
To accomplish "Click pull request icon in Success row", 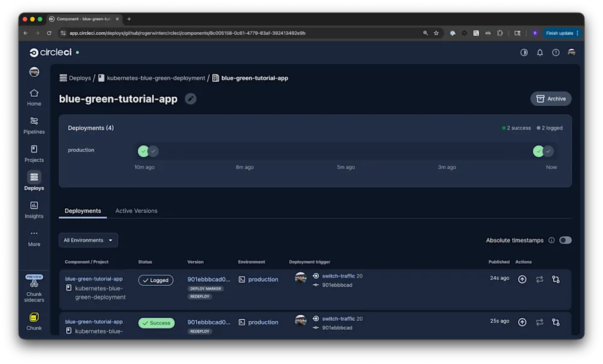I will click(x=556, y=322).
